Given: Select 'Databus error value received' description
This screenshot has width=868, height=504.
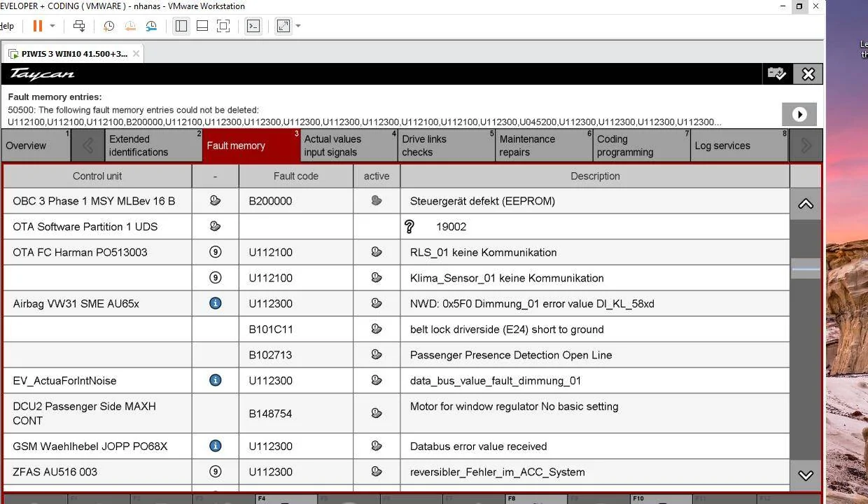Looking at the screenshot, I should (x=479, y=446).
